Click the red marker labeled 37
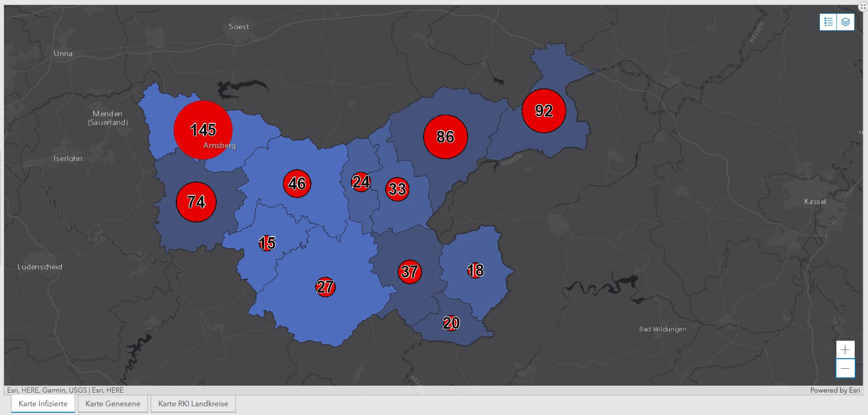 (x=409, y=271)
